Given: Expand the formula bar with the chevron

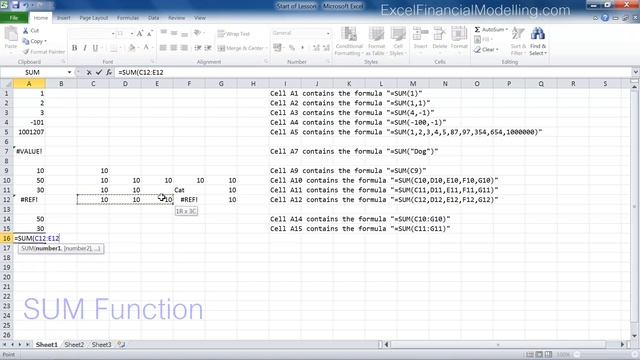Looking at the screenshot, I should click(635, 72).
